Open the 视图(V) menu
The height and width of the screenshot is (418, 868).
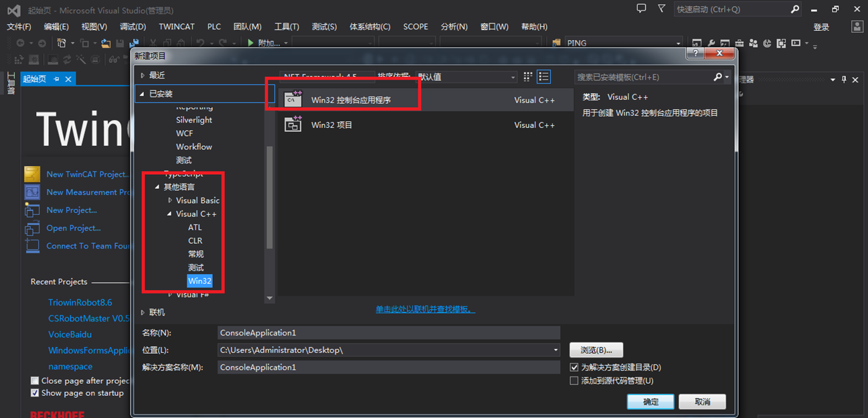coord(94,27)
